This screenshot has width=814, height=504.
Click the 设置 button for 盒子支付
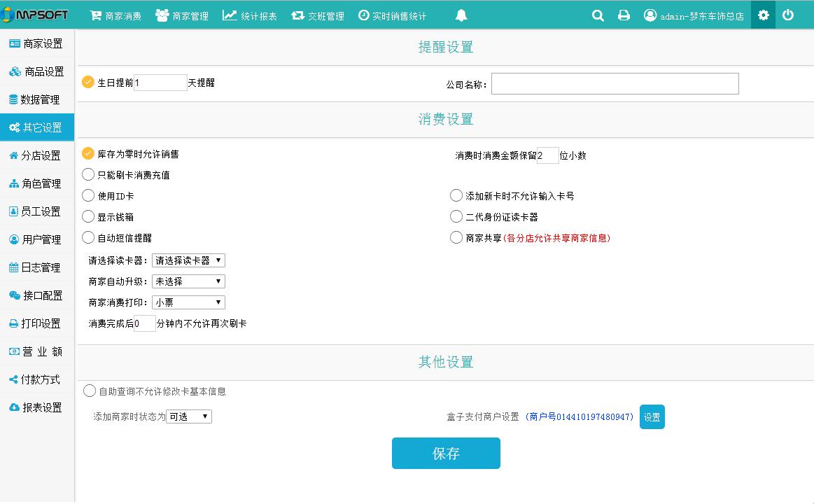pyautogui.click(x=652, y=416)
